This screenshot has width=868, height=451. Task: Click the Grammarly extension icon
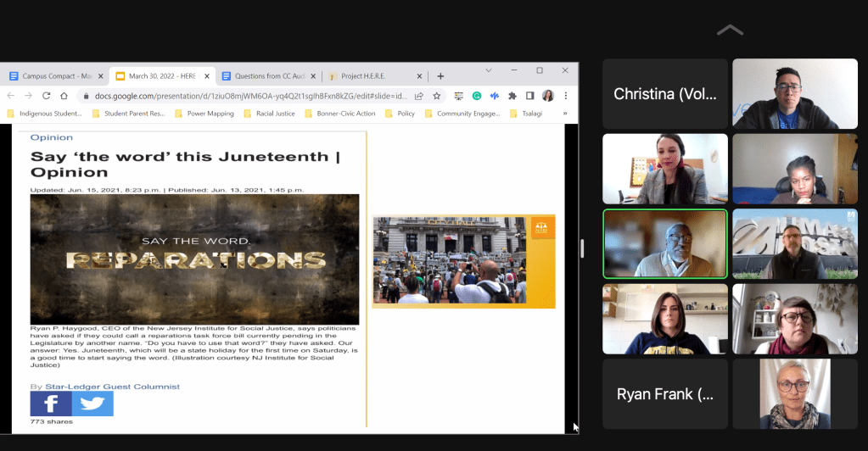[477, 96]
